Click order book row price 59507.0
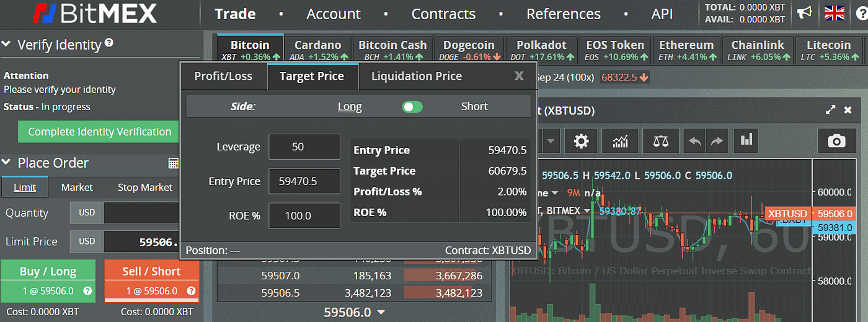 click(280, 276)
